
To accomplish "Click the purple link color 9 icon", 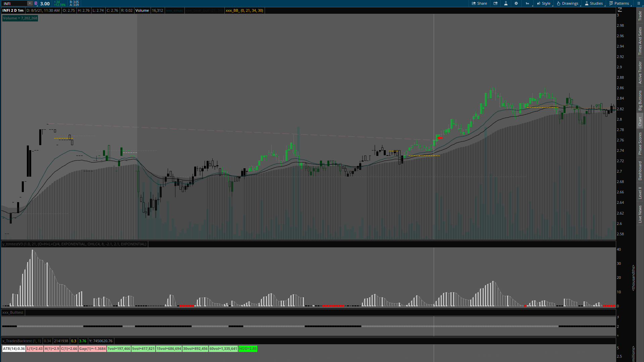I will pos(36,3).
